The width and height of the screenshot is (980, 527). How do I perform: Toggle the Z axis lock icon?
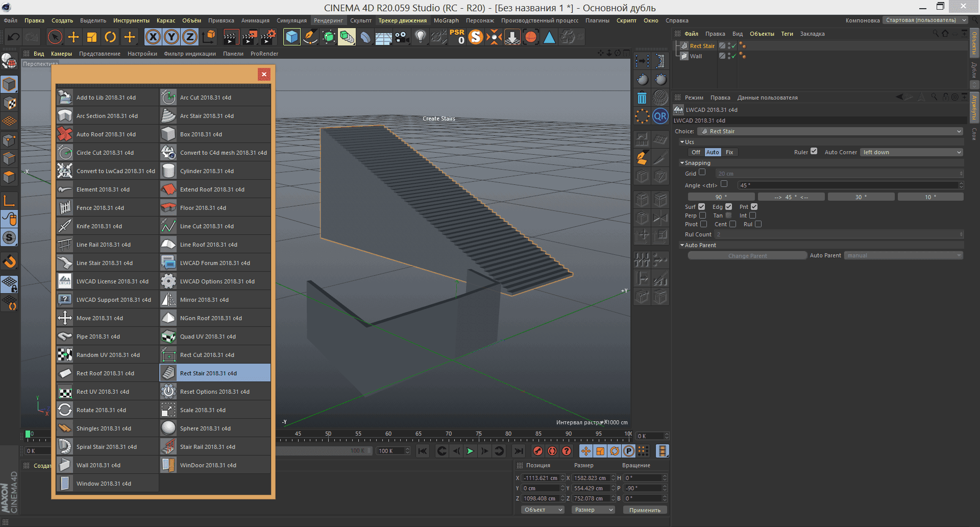pos(190,37)
